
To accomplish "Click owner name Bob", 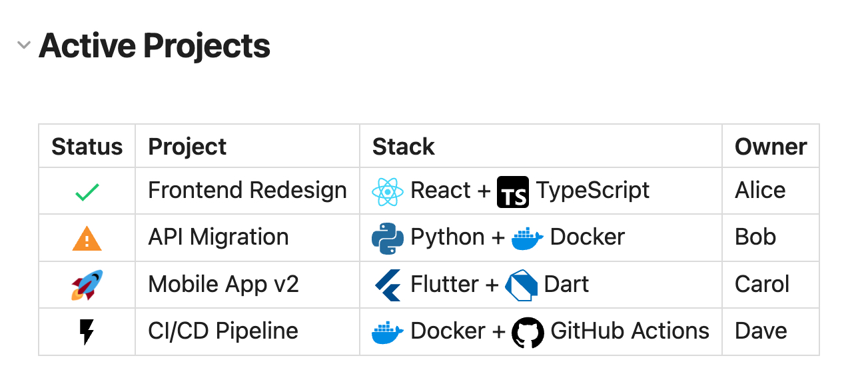I will [x=755, y=237].
